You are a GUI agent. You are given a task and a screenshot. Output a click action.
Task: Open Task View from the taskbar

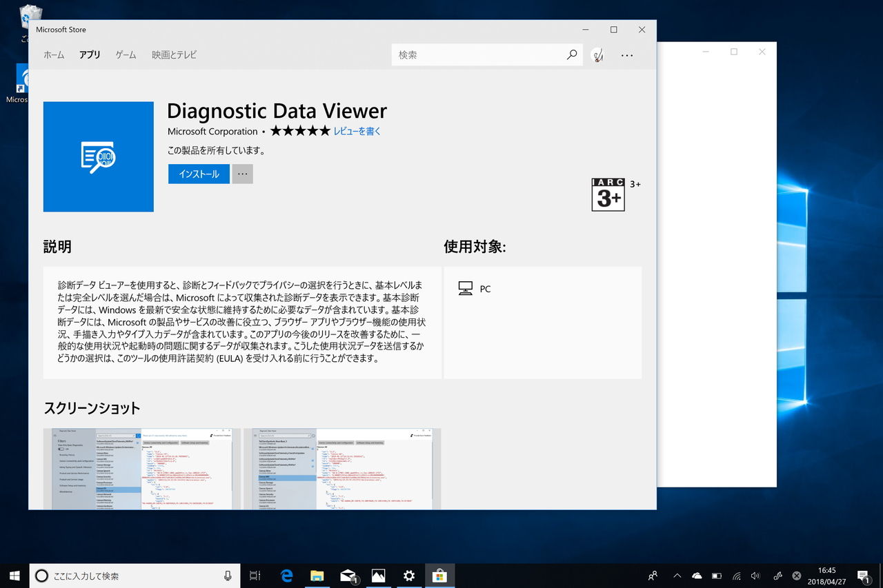point(255,576)
